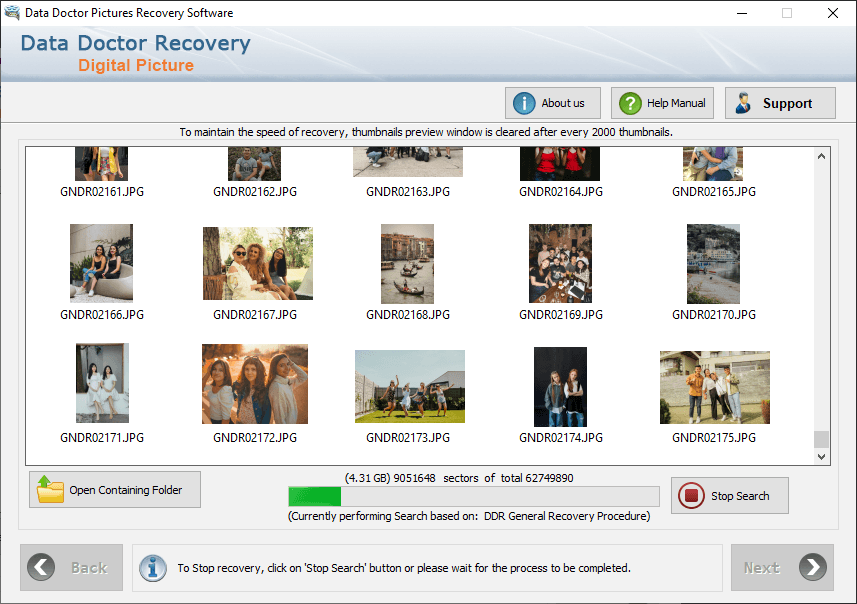Select thumbnail image GNDR02167.JPG

click(x=258, y=263)
